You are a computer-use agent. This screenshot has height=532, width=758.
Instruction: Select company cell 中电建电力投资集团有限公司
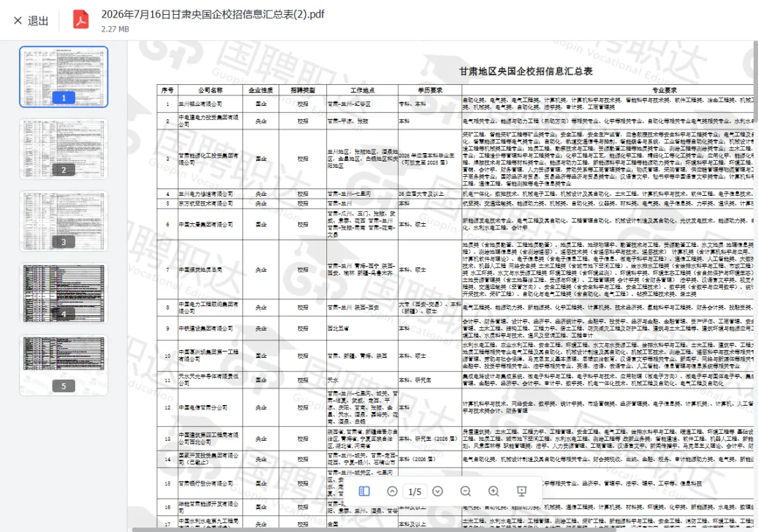(211, 121)
